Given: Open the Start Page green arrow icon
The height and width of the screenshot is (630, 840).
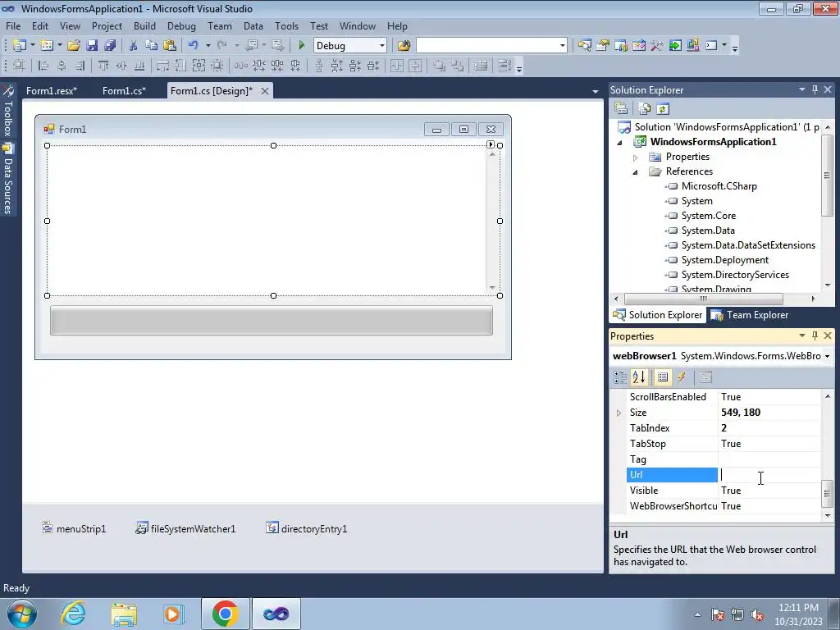Looking at the screenshot, I should pyautogui.click(x=675, y=46).
